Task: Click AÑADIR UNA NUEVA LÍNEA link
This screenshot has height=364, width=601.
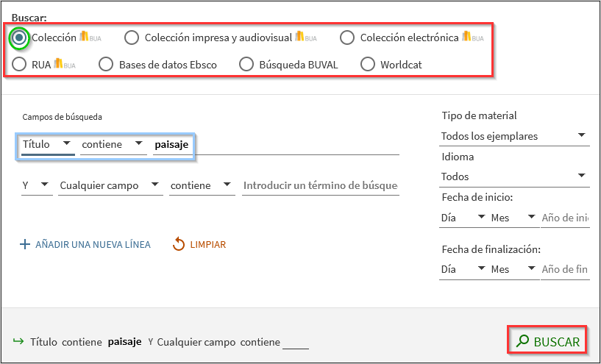Action: [x=93, y=245]
